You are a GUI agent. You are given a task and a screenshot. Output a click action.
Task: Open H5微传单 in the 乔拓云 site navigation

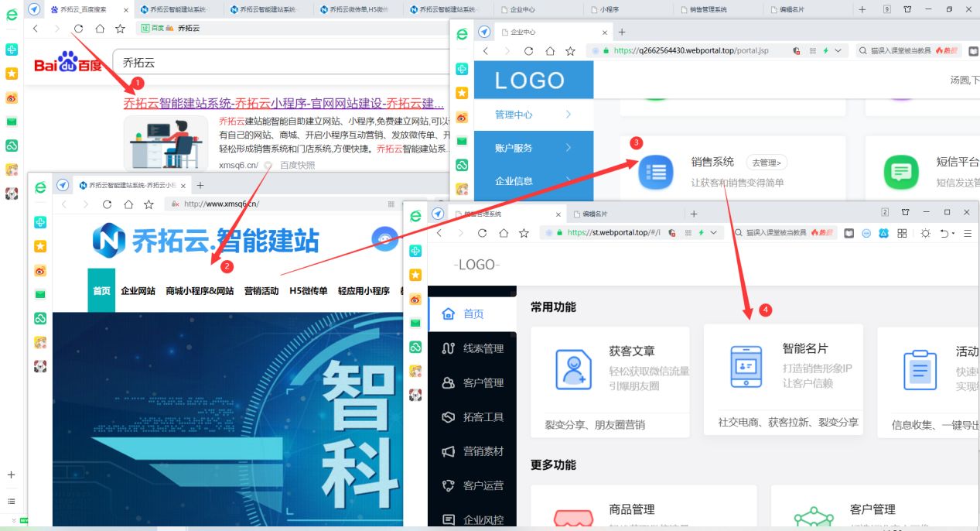pos(309,291)
